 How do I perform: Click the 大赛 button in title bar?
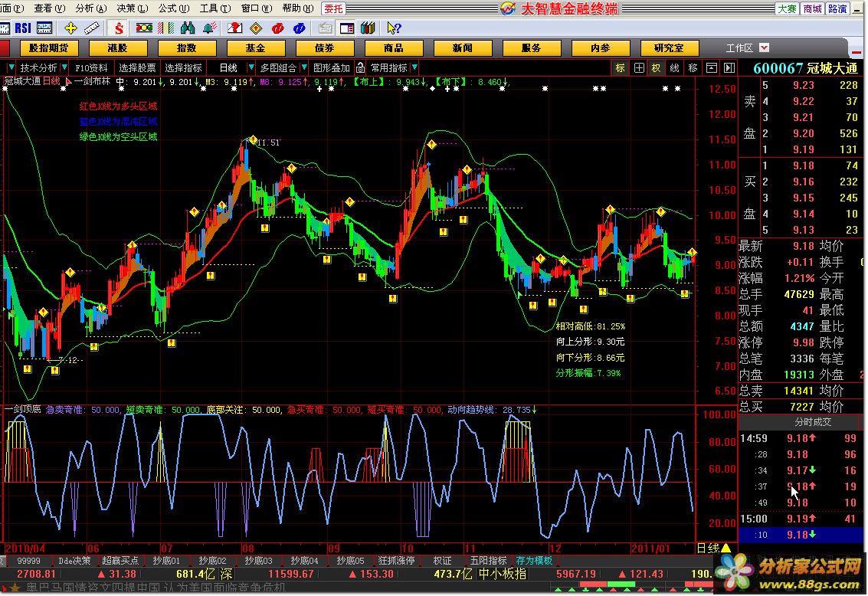point(787,8)
